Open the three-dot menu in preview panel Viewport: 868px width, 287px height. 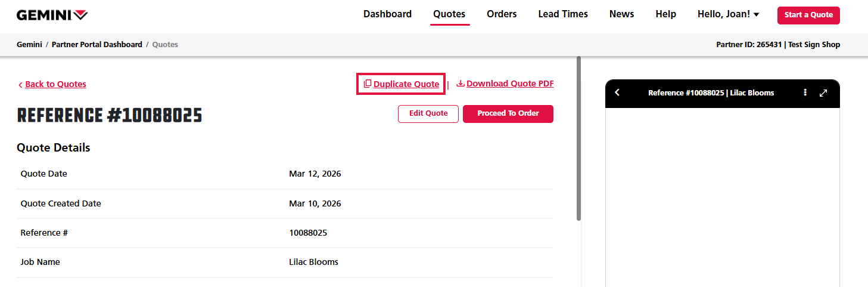click(805, 92)
